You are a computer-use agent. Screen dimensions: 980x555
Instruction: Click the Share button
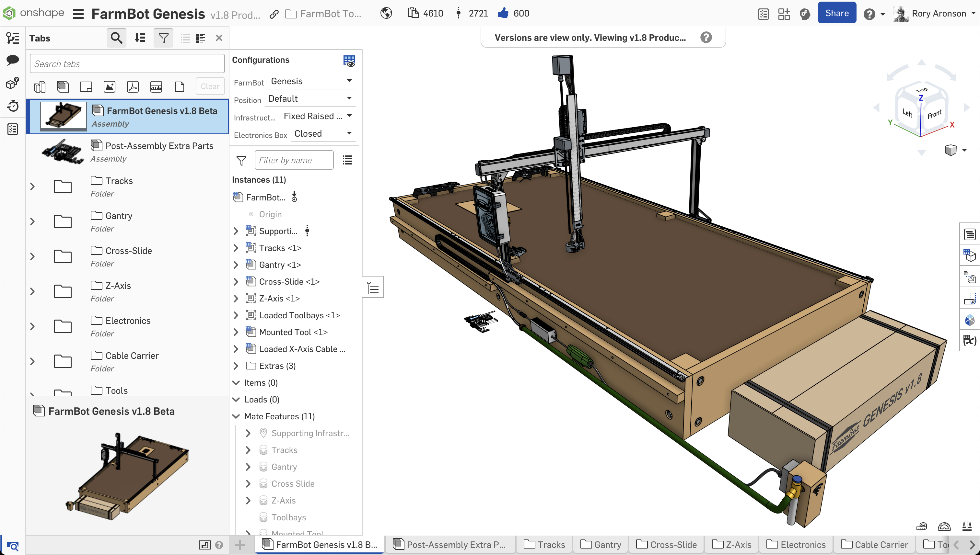[836, 13]
